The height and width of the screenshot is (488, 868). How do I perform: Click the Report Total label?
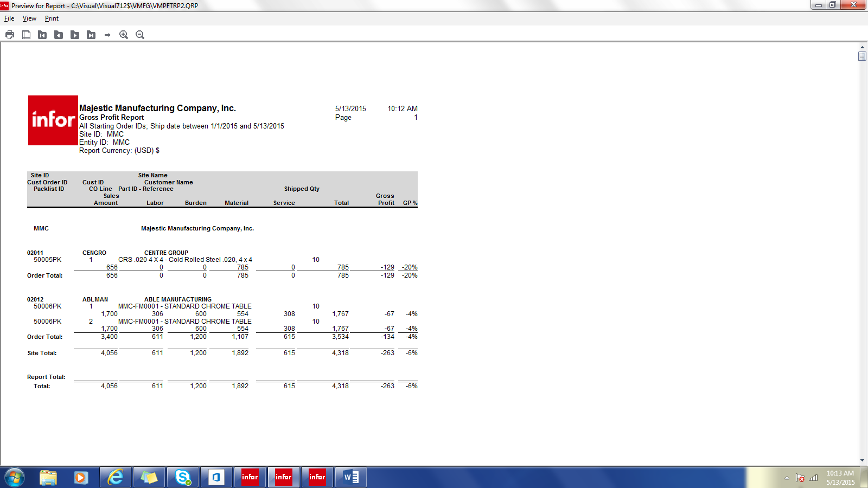[46, 377]
